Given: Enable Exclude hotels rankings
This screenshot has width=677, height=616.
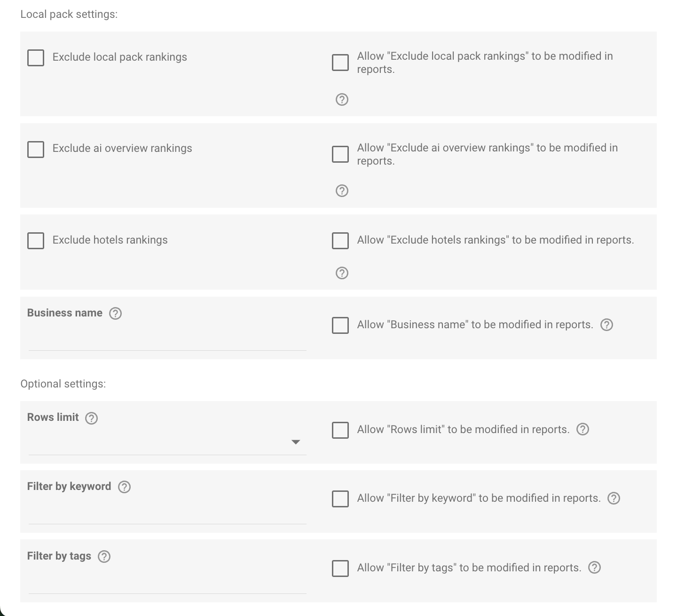Looking at the screenshot, I should pyautogui.click(x=35, y=240).
